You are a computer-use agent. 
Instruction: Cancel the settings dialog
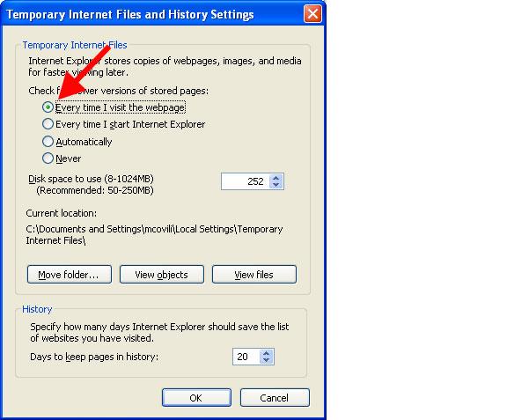coord(275,397)
